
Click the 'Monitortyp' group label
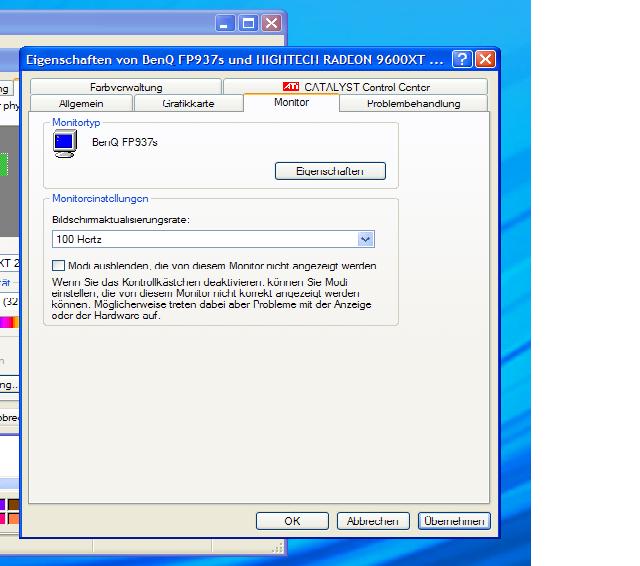tap(76, 122)
